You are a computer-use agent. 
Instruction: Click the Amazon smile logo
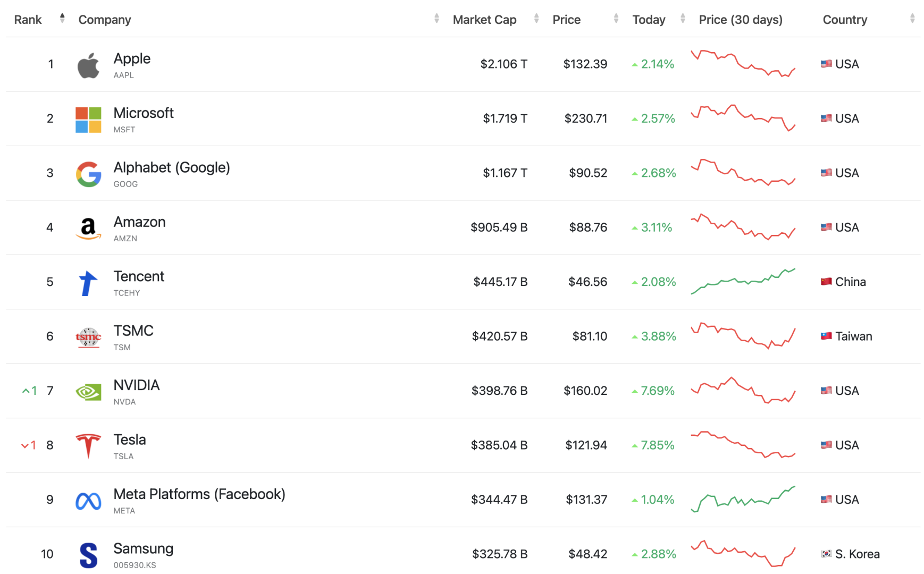(x=88, y=229)
